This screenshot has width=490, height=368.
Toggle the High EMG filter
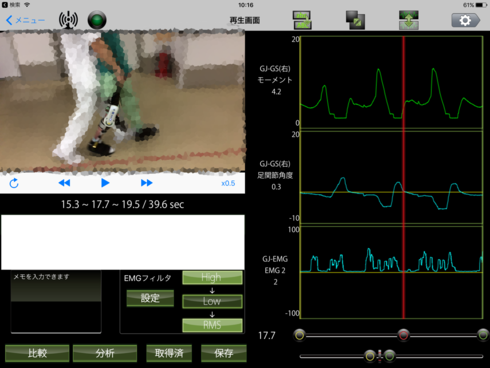[212, 278]
